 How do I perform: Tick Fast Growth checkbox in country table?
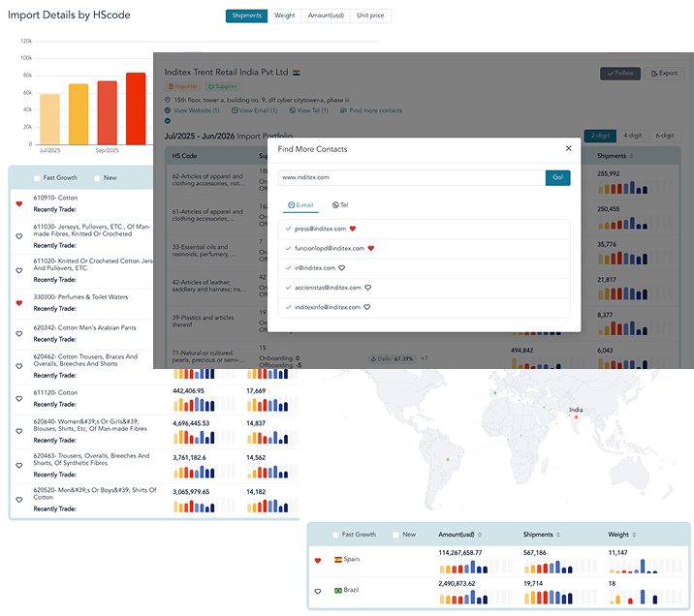(x=335, y=535)
